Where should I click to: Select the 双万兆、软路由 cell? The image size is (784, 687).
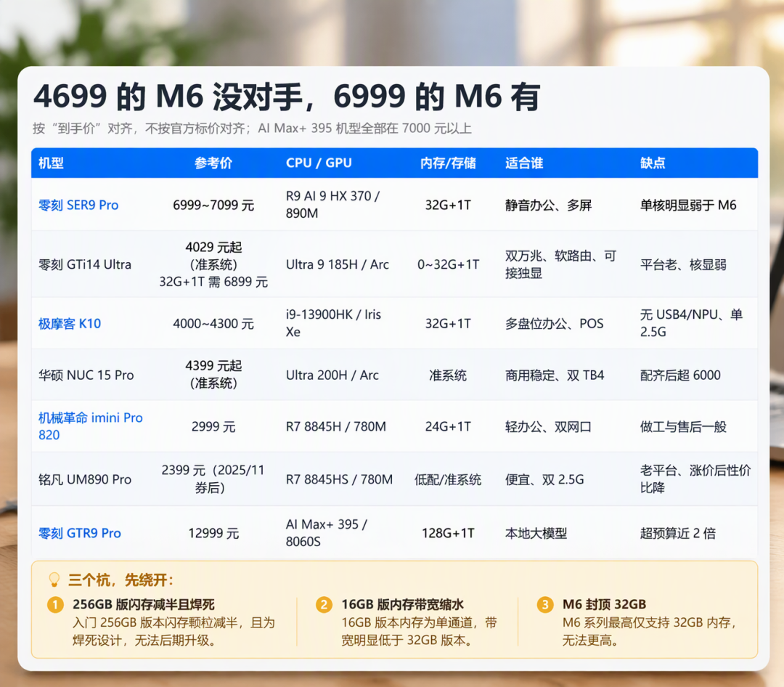560,264
